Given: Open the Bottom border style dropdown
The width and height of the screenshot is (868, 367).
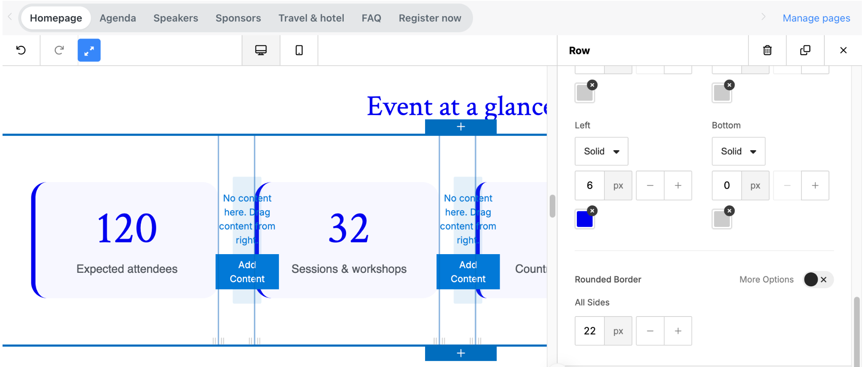Looking at the screenshot, I should point(738,151).
